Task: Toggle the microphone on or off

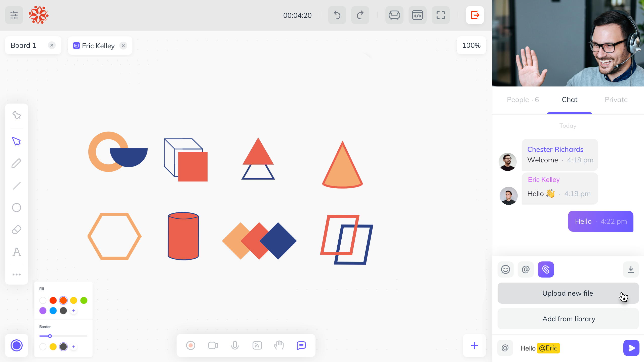Action: click(x=235, y=345)
